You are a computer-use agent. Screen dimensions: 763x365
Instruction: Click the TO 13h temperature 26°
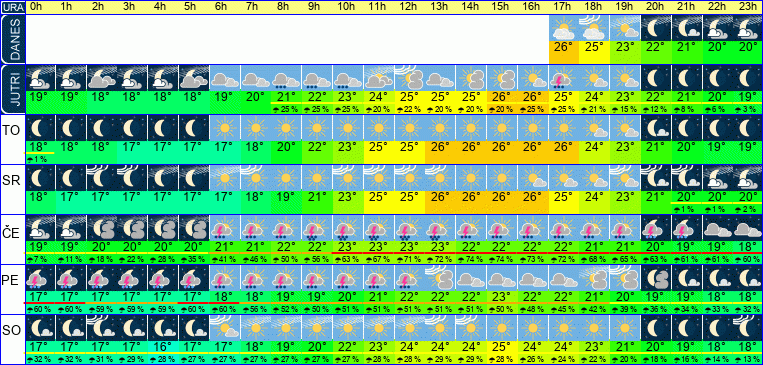[440, 147]
